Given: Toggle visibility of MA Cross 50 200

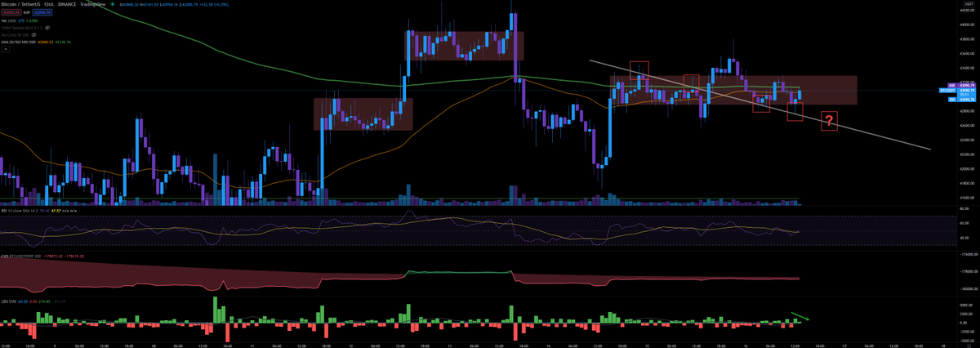Looking at the screenshot, I should click(33, 35).
